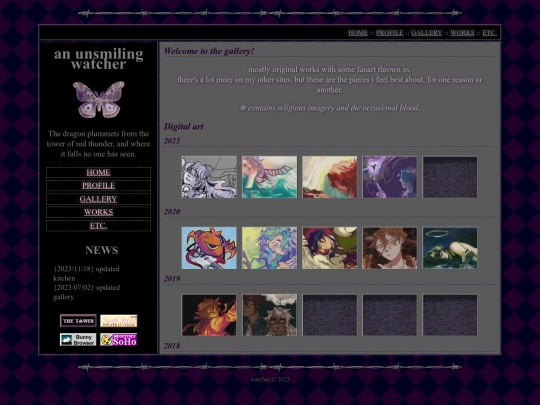Click the middle 2019 dark placeholder thumbnail

(x=390, y=315)
